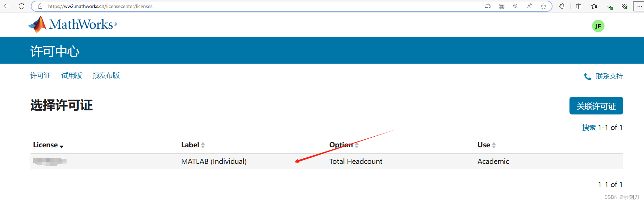This screenshot has height=203, width=644.
Task: View site lock information icon
Action: point(40,6)
